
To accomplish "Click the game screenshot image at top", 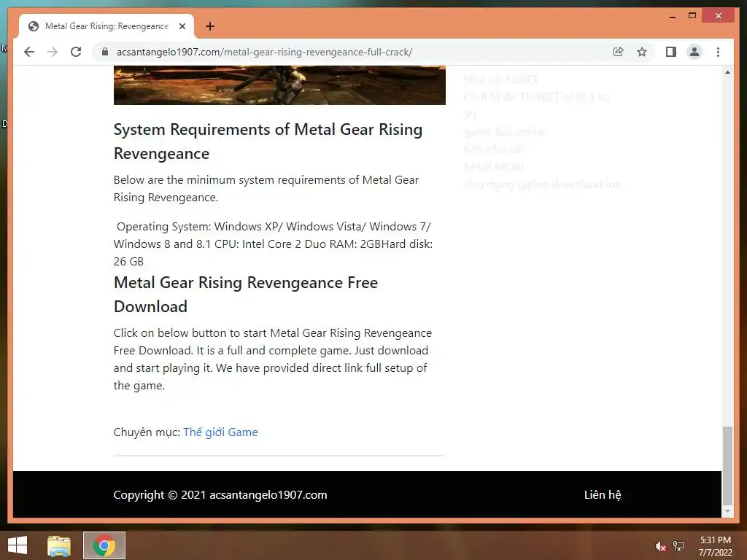I will (x=279, y=85).
